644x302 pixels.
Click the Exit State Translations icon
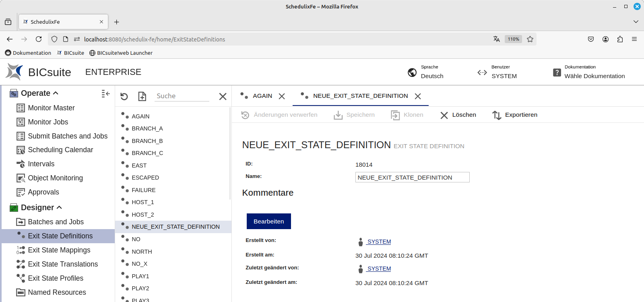point(21,264)
